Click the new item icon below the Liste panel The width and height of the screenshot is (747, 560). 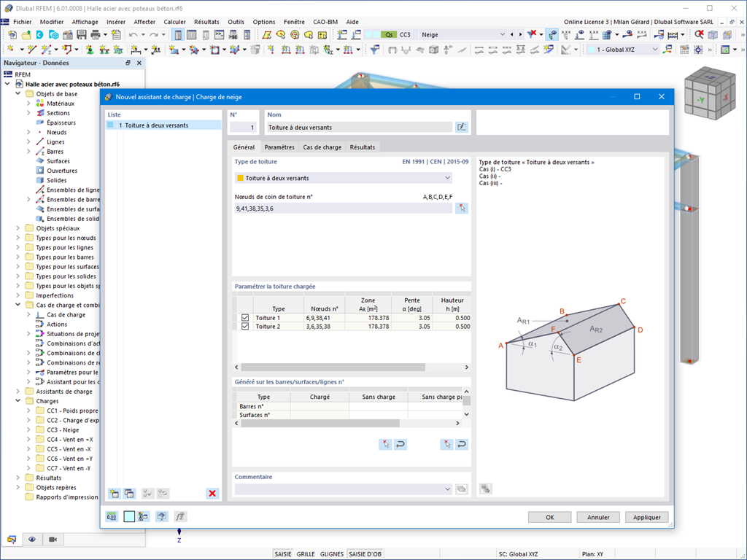[x=114, y=494]
